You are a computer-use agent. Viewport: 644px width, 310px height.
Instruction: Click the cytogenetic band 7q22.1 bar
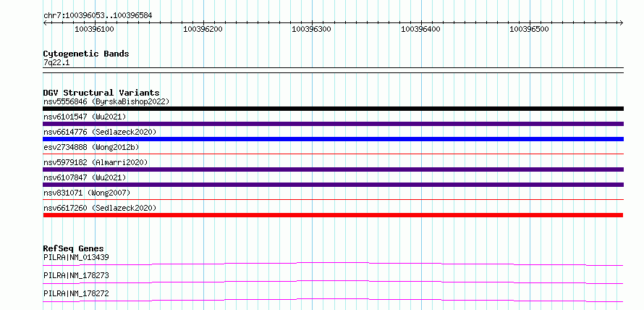333,70
